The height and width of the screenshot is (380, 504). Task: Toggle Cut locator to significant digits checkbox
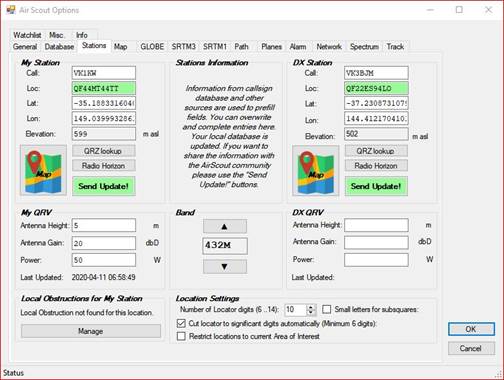(x=181, y=323)
